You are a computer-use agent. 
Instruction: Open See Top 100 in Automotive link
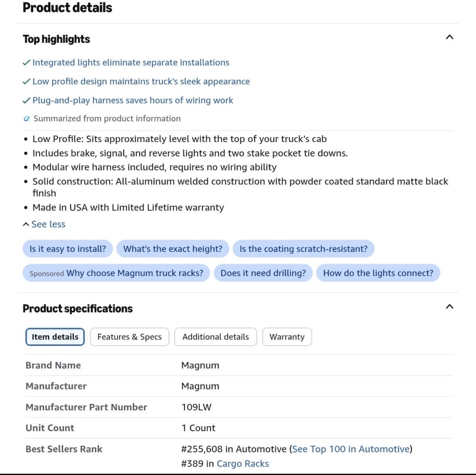click(x=350, y=449)
